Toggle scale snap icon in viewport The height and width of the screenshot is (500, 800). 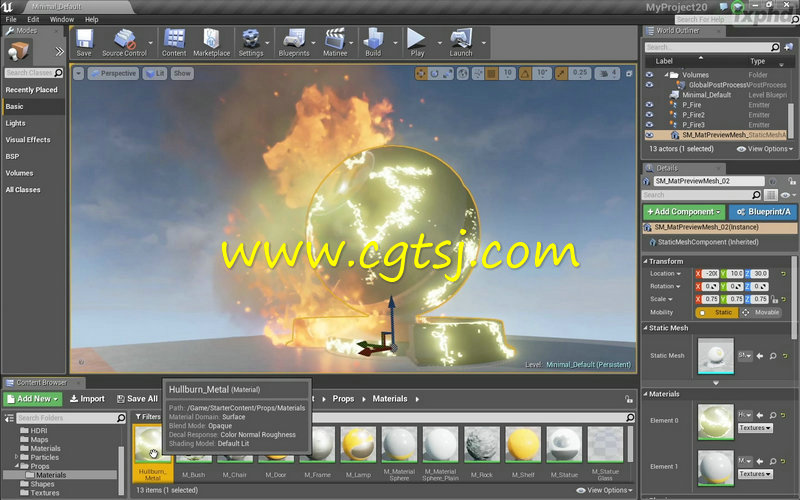[561, 73]
